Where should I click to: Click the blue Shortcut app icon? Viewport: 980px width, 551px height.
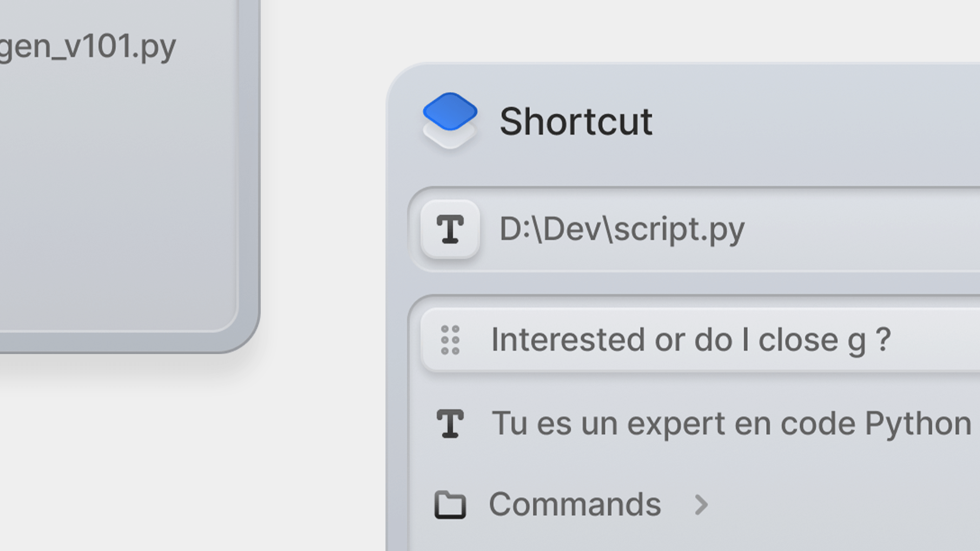click(450, 111)
